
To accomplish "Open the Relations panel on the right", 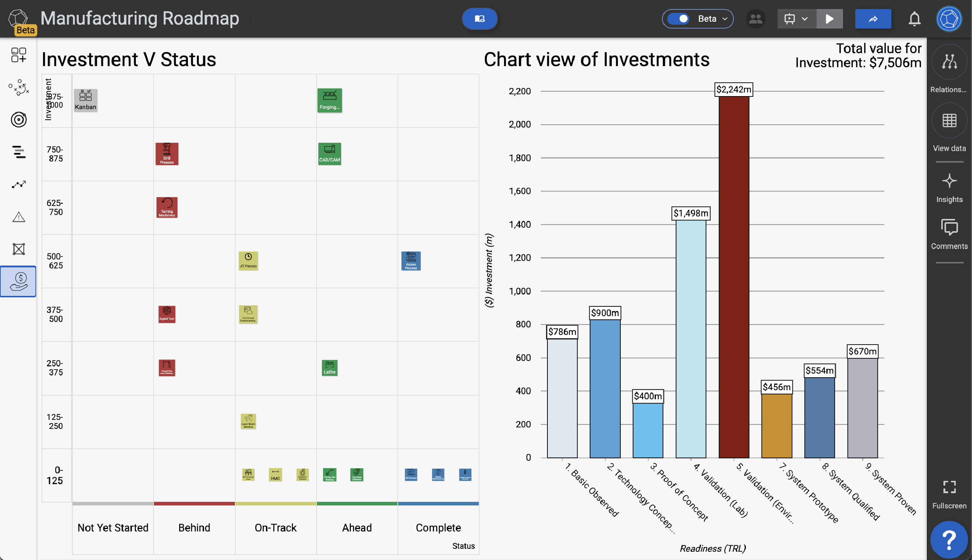I will (x=949, y=61).
